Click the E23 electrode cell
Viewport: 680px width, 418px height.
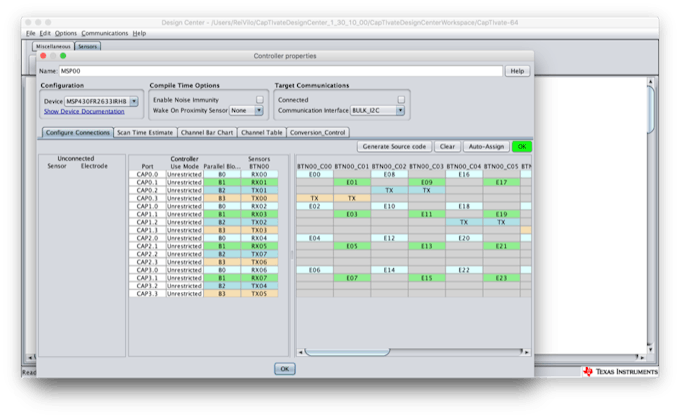(x=501, y=278)
